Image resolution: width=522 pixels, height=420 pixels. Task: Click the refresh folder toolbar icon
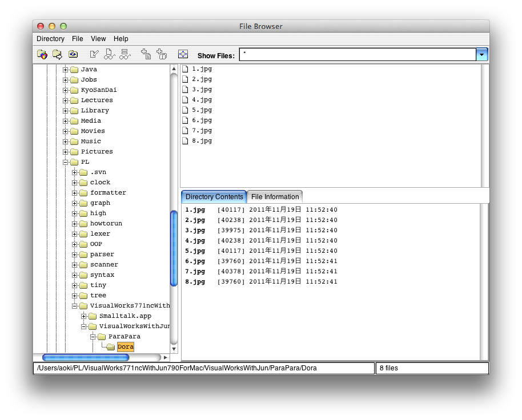point(73,55)
